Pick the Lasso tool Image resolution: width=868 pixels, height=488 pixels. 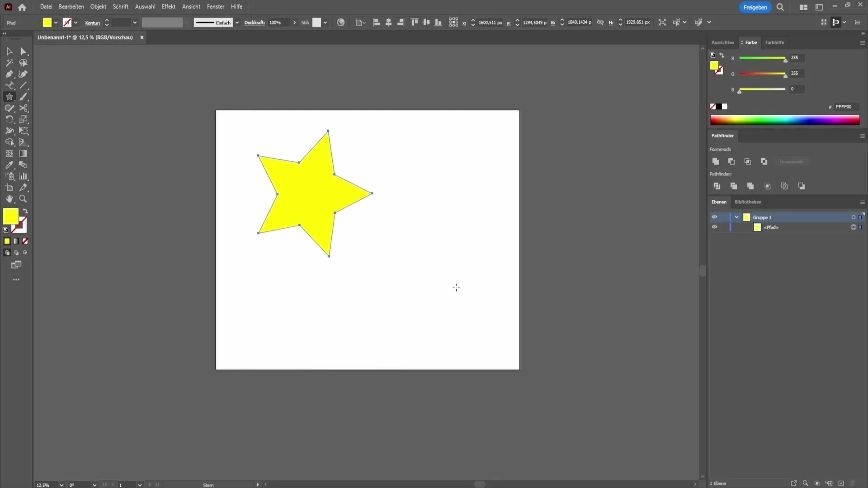click(x=24, y=63)
